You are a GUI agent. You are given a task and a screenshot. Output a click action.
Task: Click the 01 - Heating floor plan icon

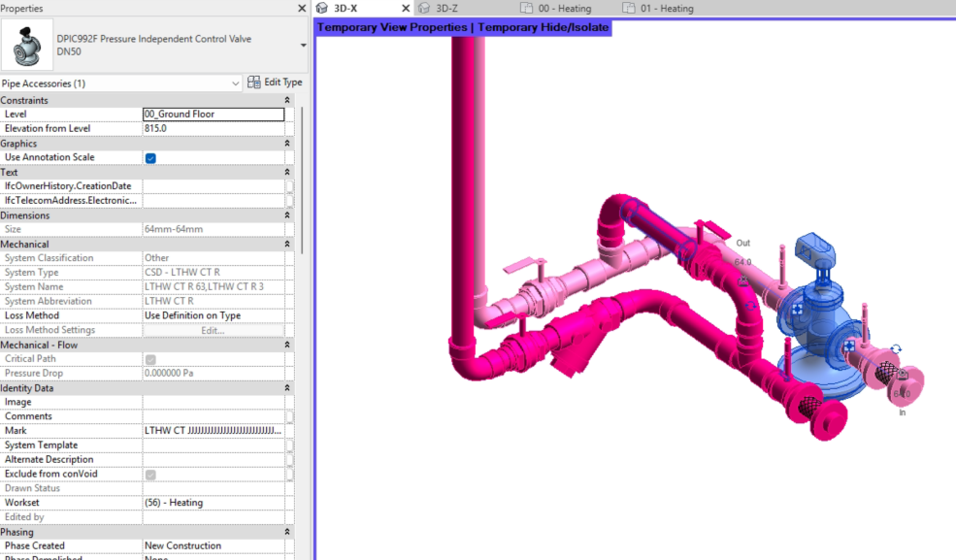tap(628, 9)
